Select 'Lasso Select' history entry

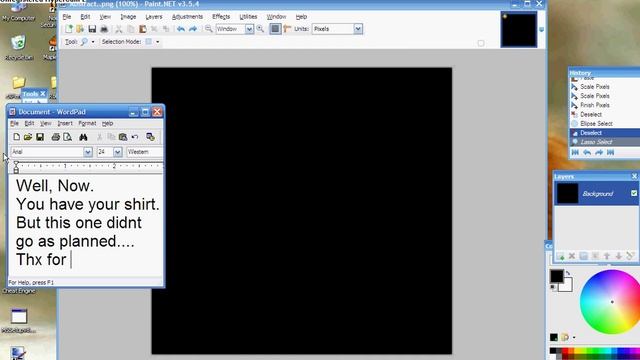pos(604,142)
